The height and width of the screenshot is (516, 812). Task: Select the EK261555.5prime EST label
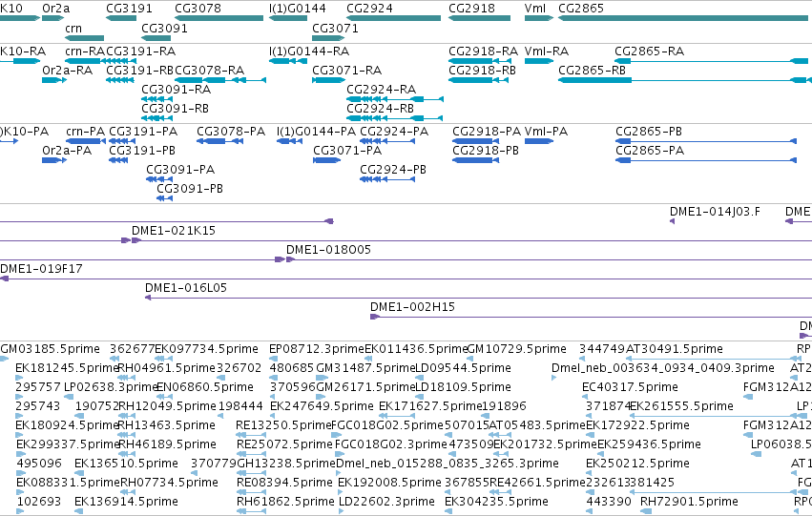[682, 407]
